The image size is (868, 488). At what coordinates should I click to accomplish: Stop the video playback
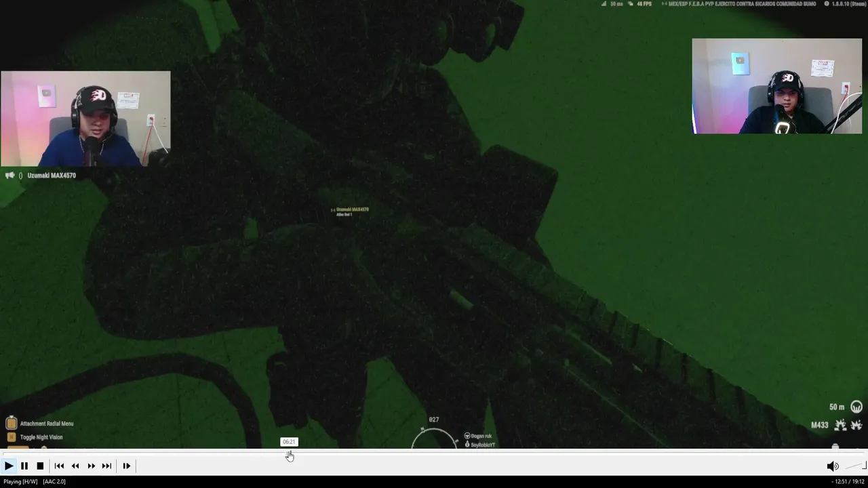pos(40,466)
